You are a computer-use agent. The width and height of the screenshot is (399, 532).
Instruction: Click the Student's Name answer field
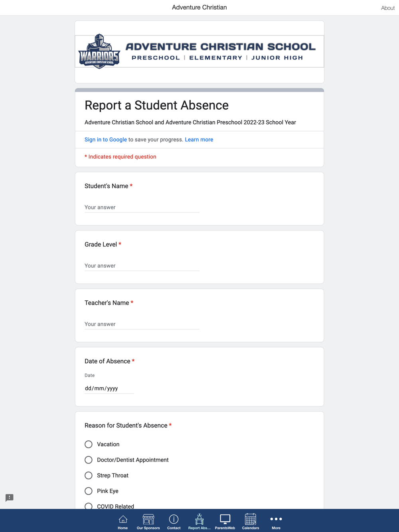click(x=142, y=207)
